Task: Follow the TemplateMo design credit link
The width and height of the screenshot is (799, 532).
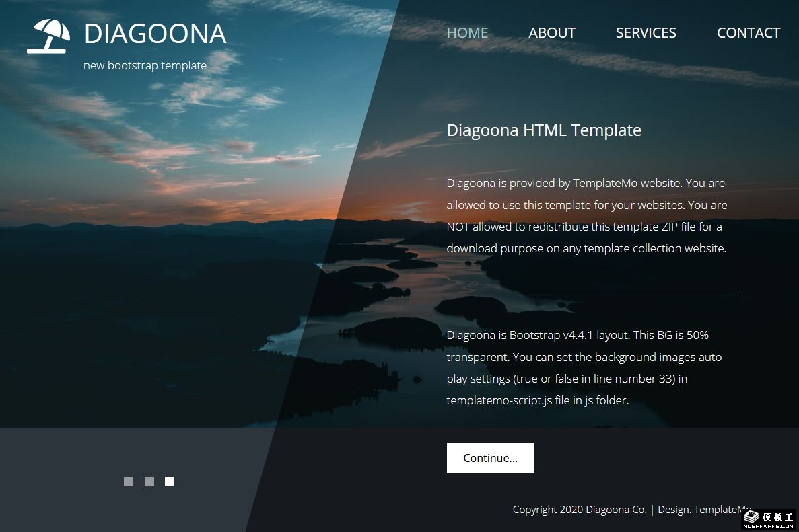Action: [x=722, y=510]
